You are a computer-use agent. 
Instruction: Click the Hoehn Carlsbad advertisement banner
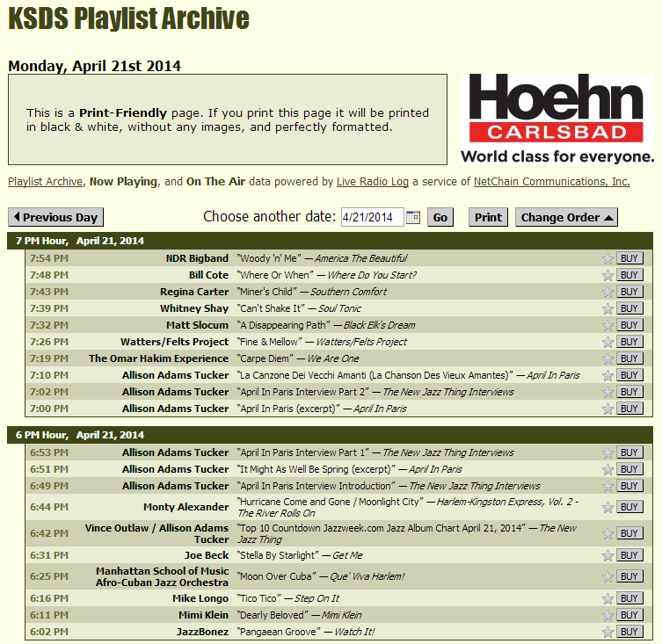(557, 119)
